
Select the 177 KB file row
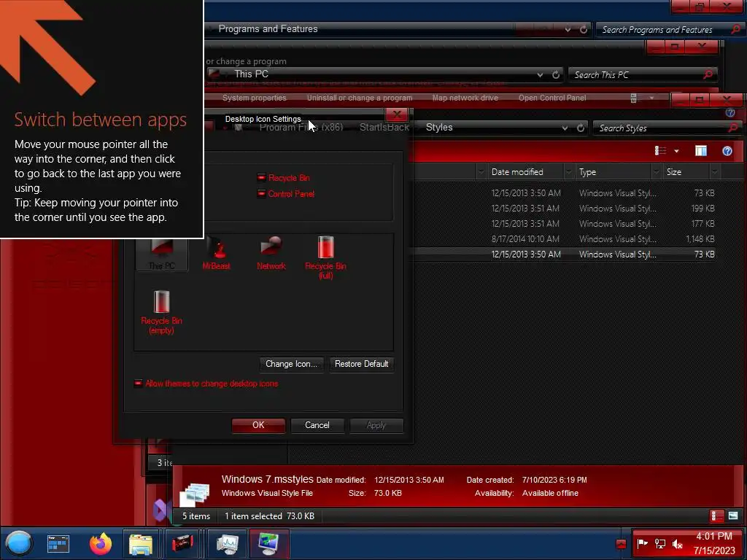564,223
